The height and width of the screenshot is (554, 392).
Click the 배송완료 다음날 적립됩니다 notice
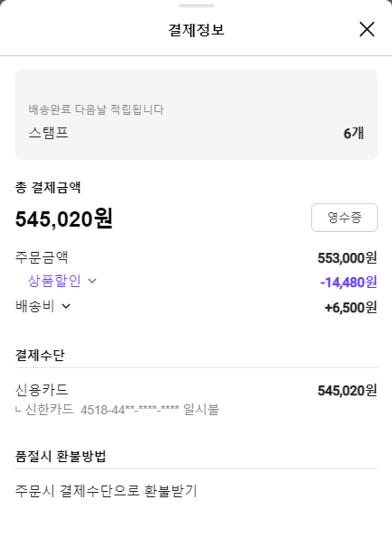tap(96, 110)
